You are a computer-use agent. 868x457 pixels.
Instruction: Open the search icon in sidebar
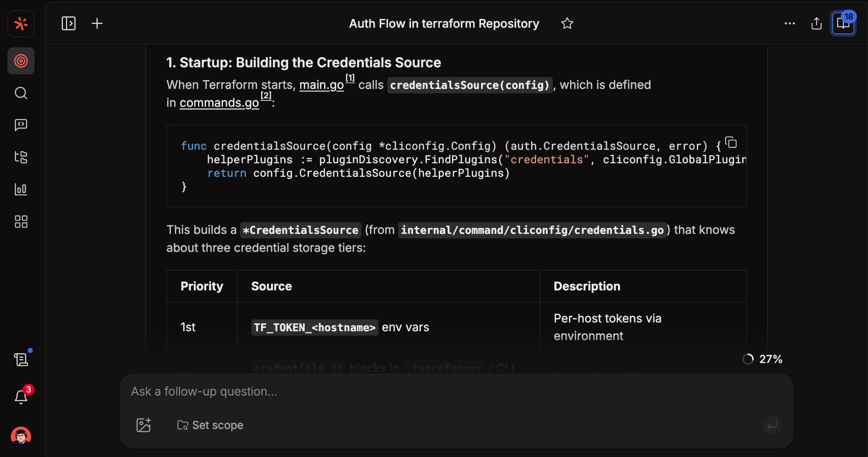pyautogui.click(x=21, y=93)
